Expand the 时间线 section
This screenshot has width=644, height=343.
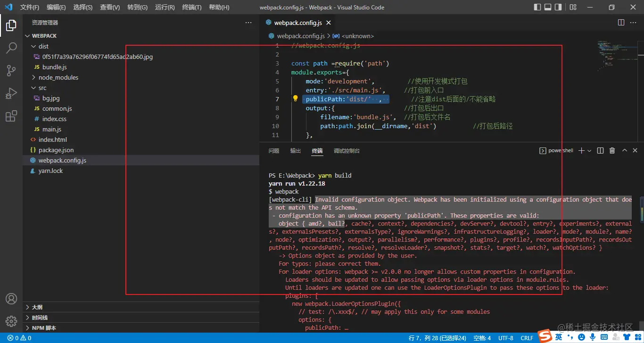point(141,318)
